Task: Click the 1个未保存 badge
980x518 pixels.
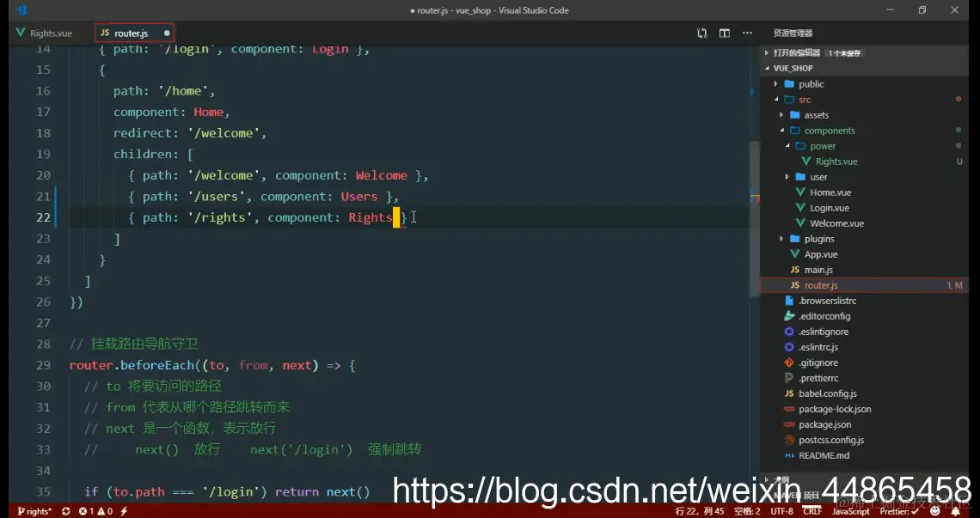Action: [844, 53]
